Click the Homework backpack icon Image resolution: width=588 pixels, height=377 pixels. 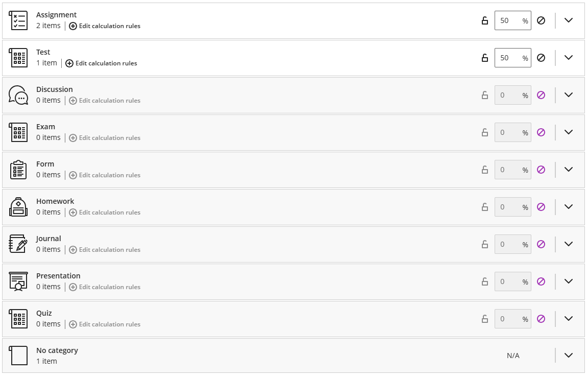click(19, 207)
